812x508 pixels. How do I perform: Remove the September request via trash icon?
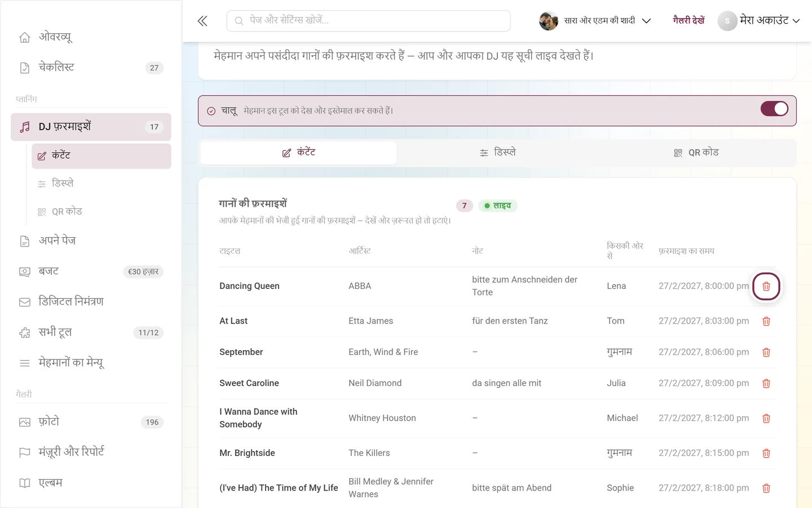point(766,352)
